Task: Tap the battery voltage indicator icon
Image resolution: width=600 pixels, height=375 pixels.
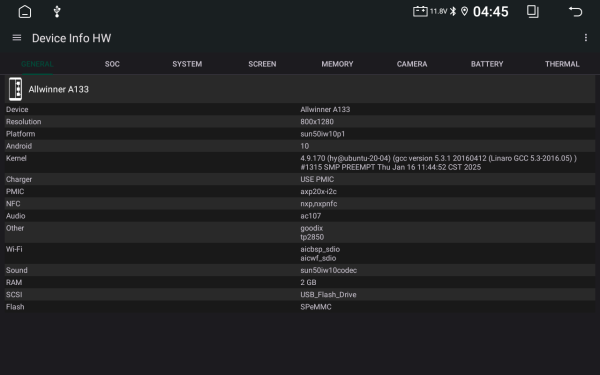Action: pos(420,11)
